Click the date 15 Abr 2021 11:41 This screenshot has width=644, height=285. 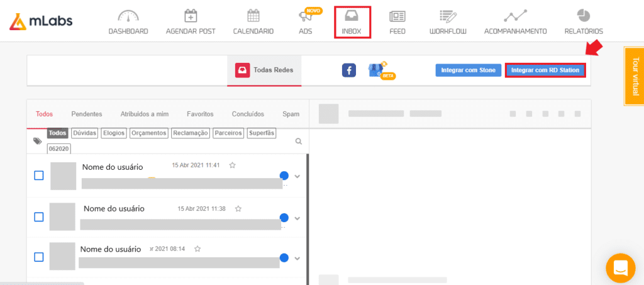(196, 165)
